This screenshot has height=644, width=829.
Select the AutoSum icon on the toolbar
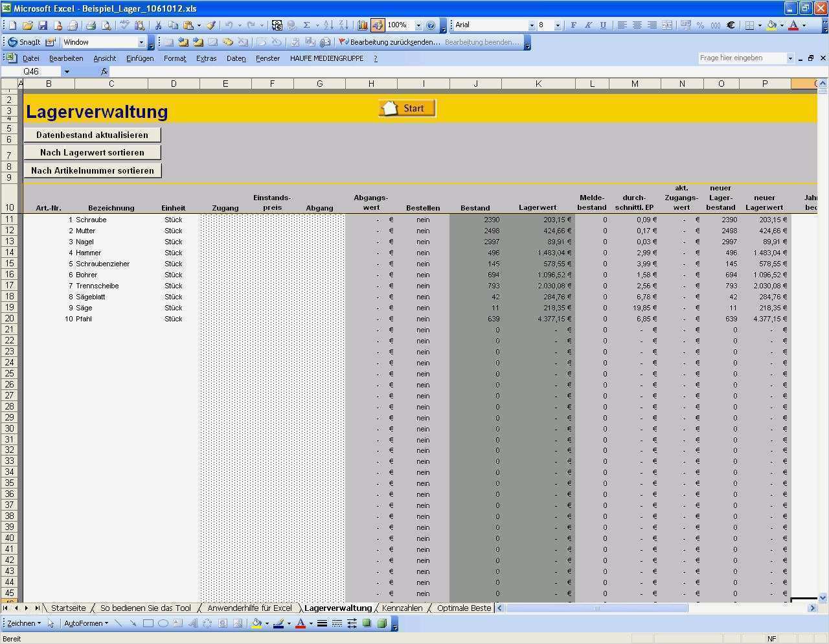click(x=307, y=25)
